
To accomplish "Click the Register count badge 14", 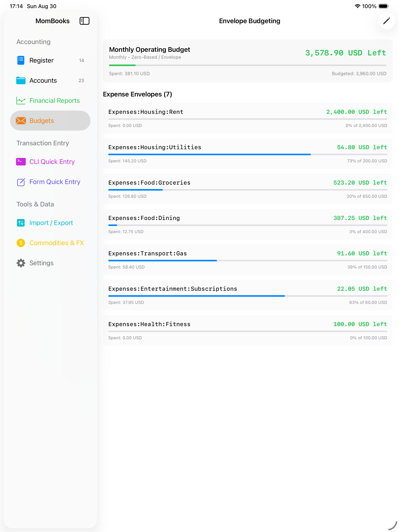I will [81, 60].
